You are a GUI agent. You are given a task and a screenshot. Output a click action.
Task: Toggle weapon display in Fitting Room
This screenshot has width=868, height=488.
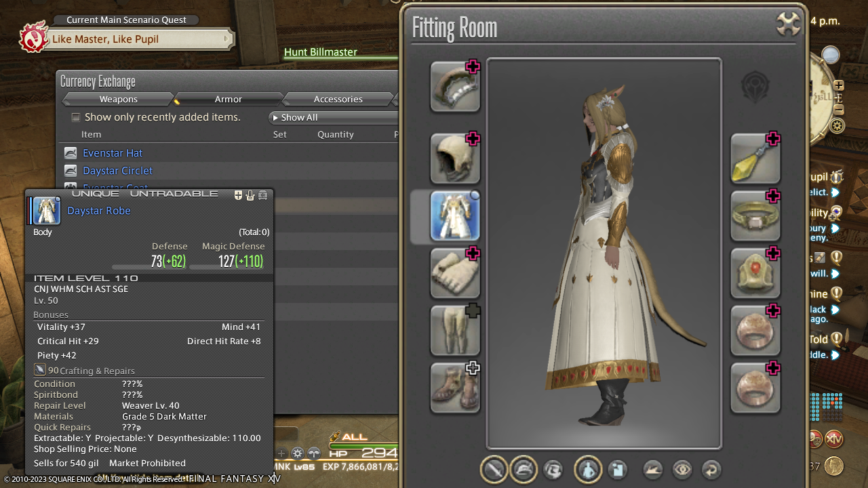coord(494,470)
